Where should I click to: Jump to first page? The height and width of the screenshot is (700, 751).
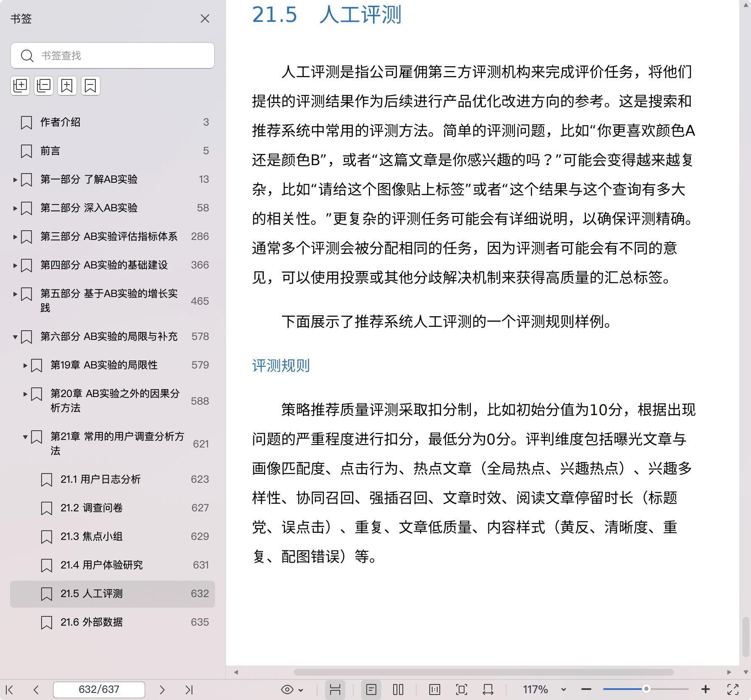tap(10, 689)
